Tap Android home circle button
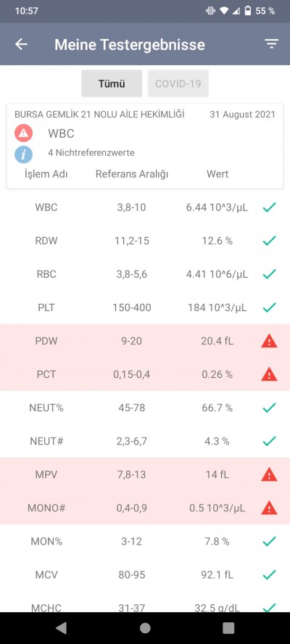The image size is (290, 644). pyautogui.click(x=145, y=627)
